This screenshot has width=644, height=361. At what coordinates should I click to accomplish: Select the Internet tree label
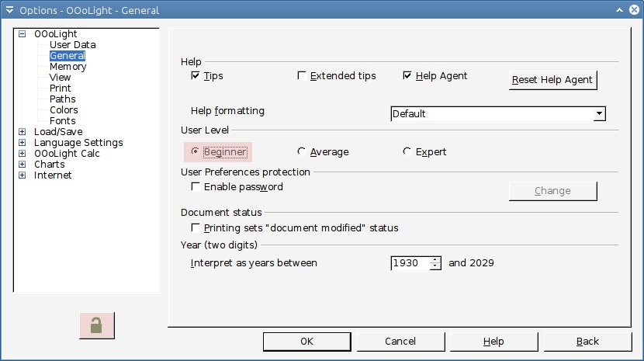53,175
